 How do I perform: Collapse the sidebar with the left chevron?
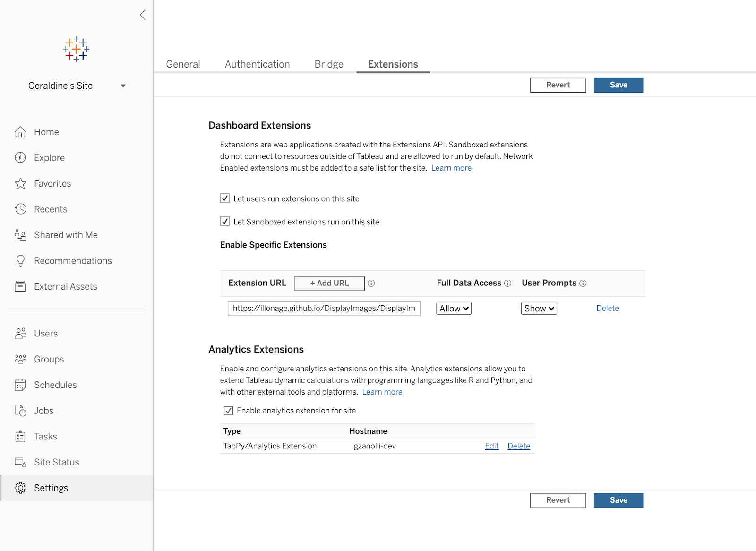coord(143,15)
